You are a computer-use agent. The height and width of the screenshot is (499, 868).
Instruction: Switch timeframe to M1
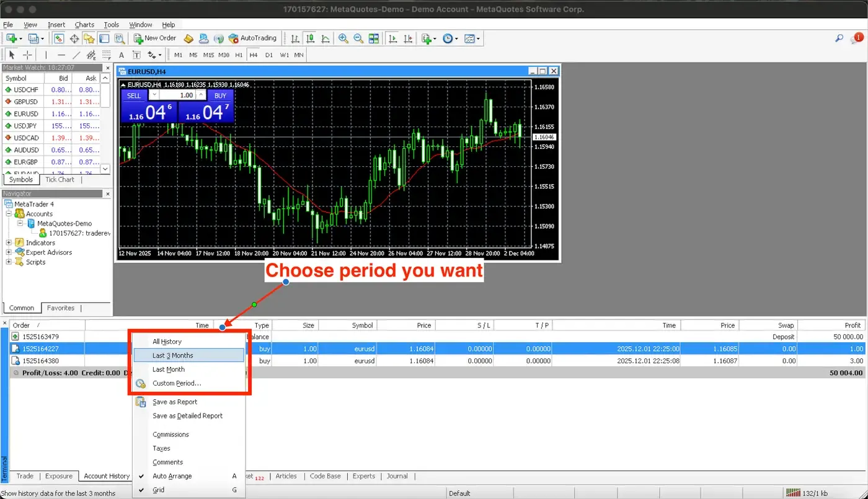click(x=179, y=55)
